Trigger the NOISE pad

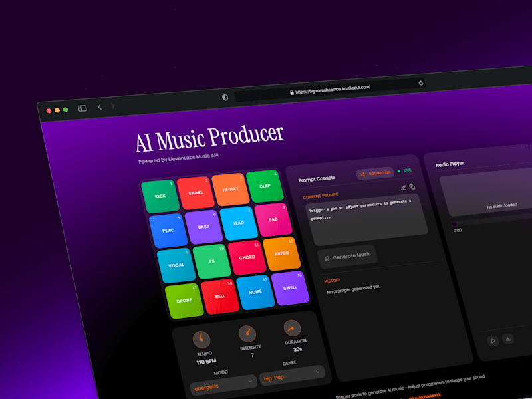point(255,292)
